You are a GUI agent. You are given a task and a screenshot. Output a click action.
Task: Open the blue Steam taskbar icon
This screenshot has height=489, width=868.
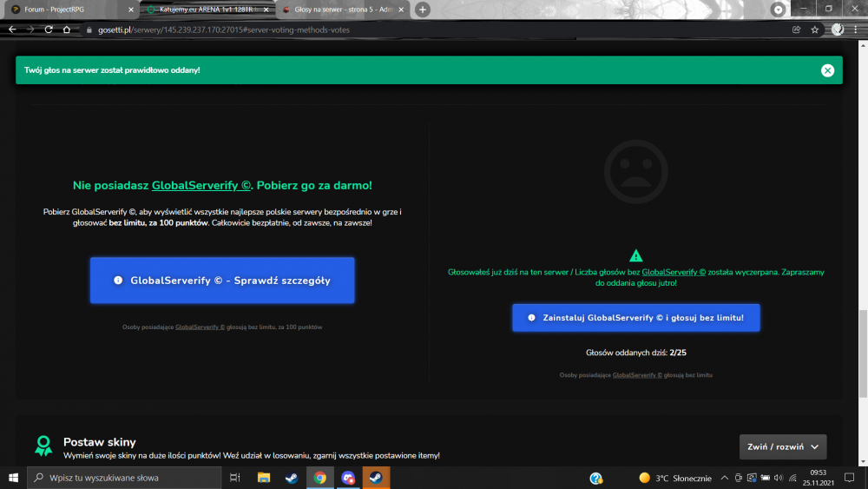[x=292, y=478]
